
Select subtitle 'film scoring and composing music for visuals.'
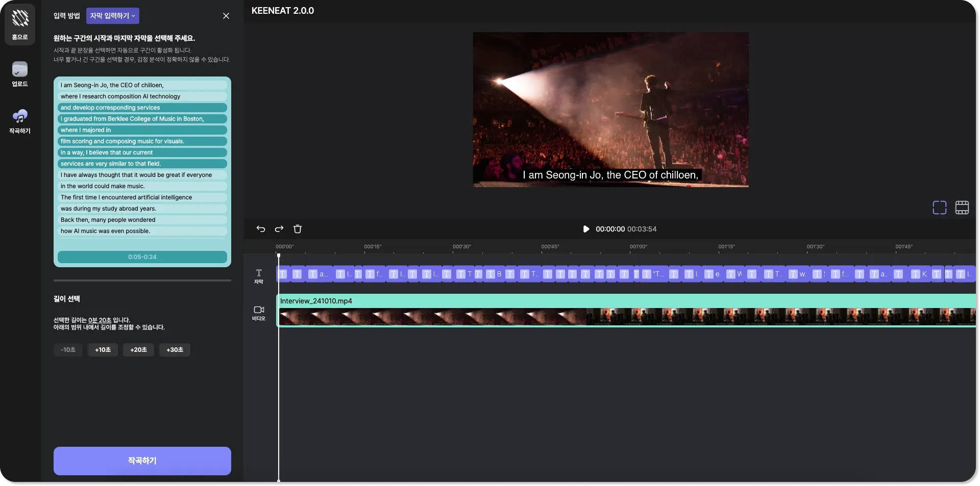142,141
